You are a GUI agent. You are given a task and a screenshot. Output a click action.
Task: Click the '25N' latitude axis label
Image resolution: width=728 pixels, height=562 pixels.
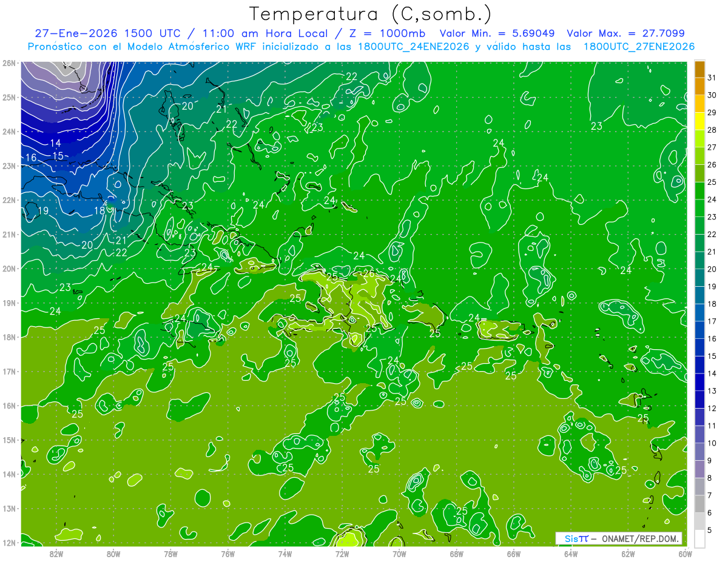tap(8, 97)
